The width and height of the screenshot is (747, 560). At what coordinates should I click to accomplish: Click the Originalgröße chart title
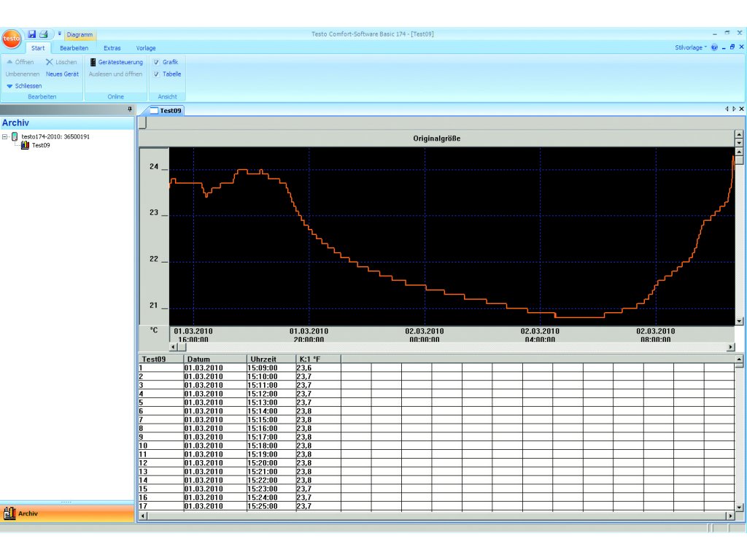point(436,139)
